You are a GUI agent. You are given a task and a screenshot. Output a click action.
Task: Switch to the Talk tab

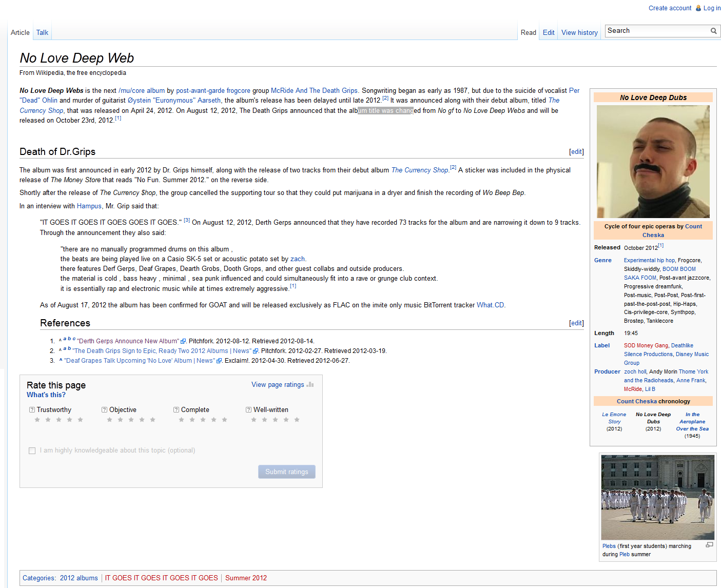pyautogui.click(x=42, y=32)
